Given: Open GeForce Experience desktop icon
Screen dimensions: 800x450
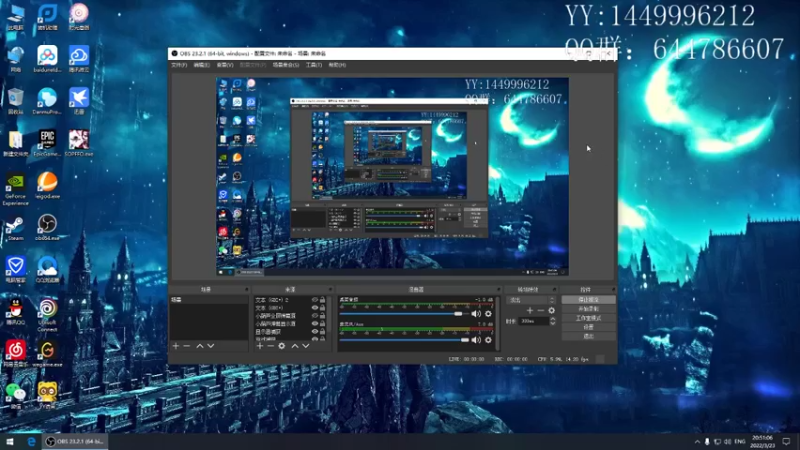Looking at the screenshot, I should pyautogui.click(x=15, y=190).
